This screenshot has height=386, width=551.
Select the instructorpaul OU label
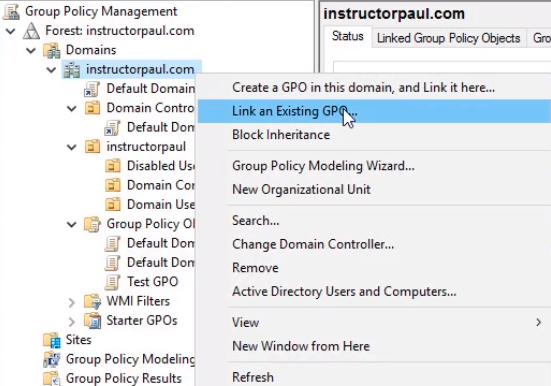click(146, 147)
